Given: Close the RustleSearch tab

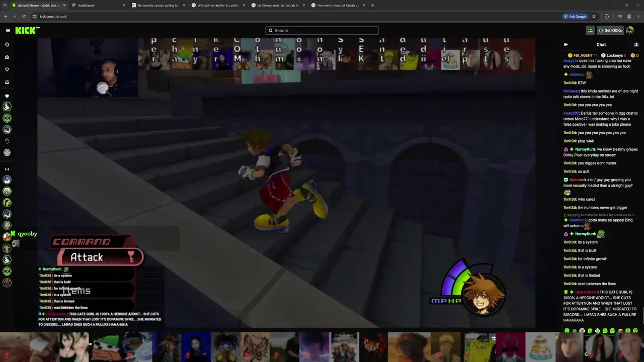Looking at the screenshot, I should (x=124, y=5).
